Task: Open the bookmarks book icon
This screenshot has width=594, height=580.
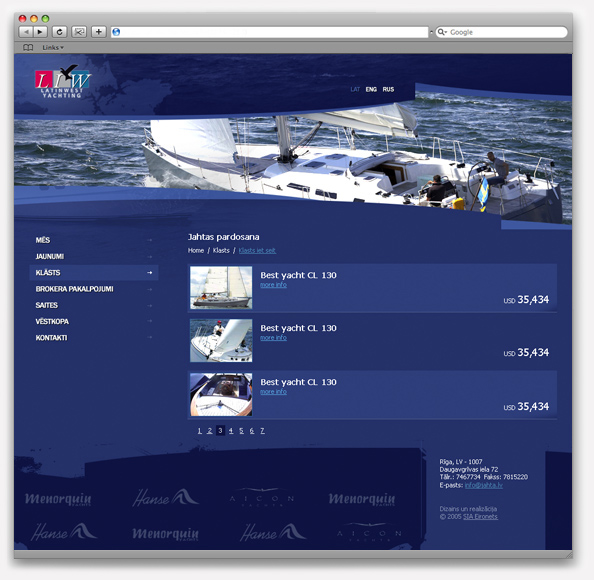Action: [x=28, y=47]
